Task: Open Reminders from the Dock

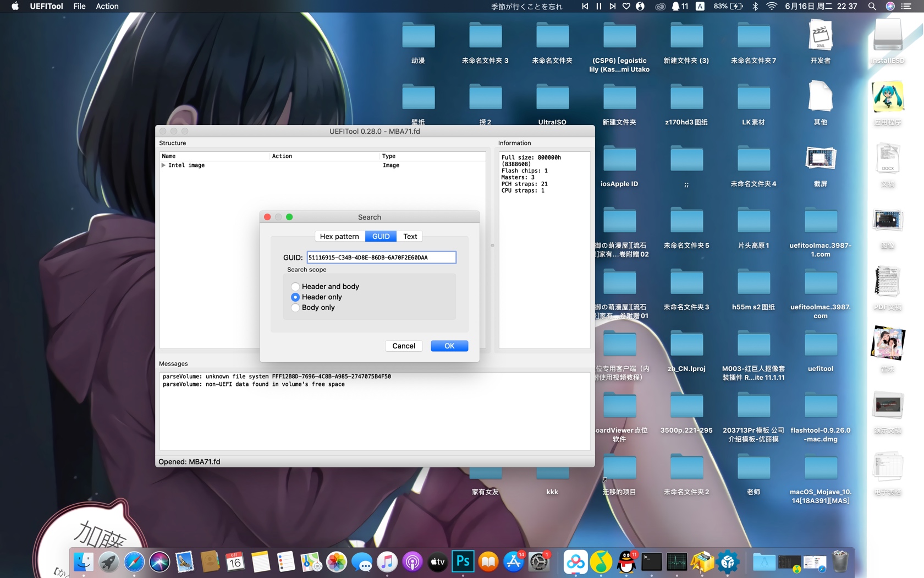Action: 286,562
